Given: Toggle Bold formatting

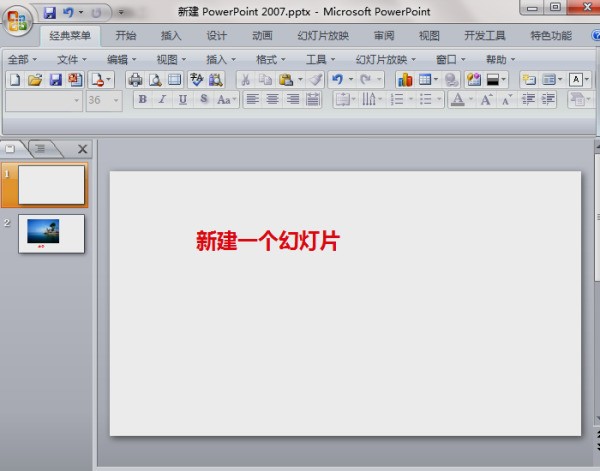Looking at the screenshot, I should point(142,100).
